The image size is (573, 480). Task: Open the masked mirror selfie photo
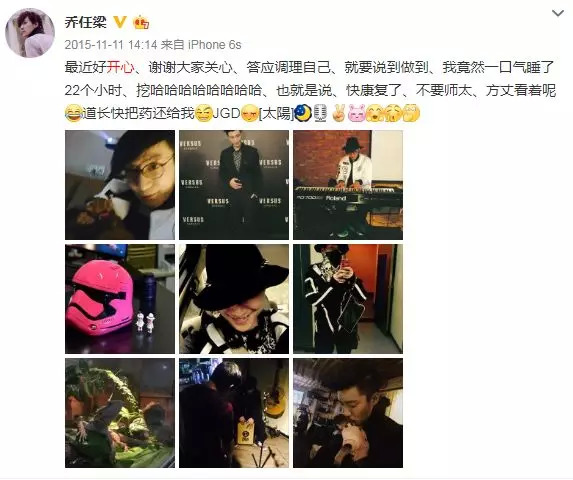tap(348, 299)
